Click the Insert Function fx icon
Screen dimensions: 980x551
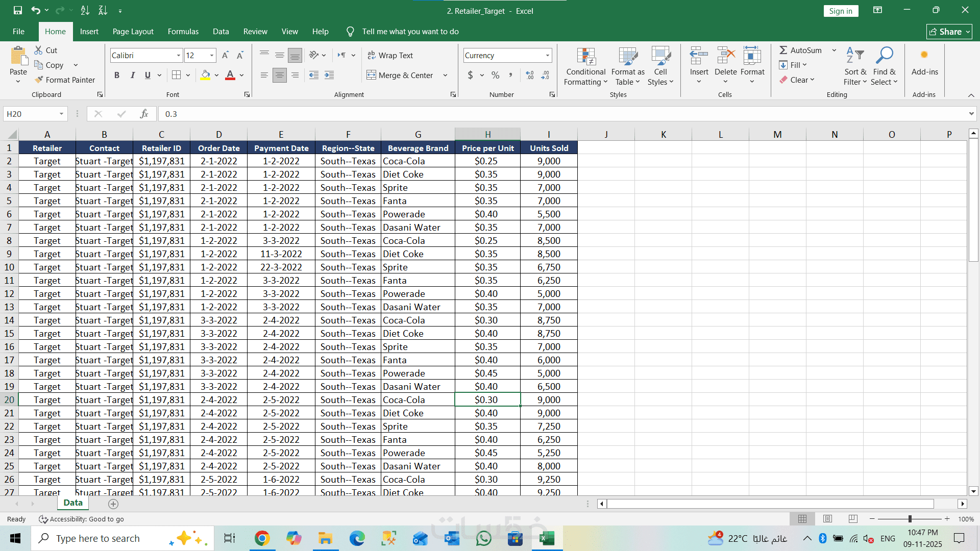[144, 114]
